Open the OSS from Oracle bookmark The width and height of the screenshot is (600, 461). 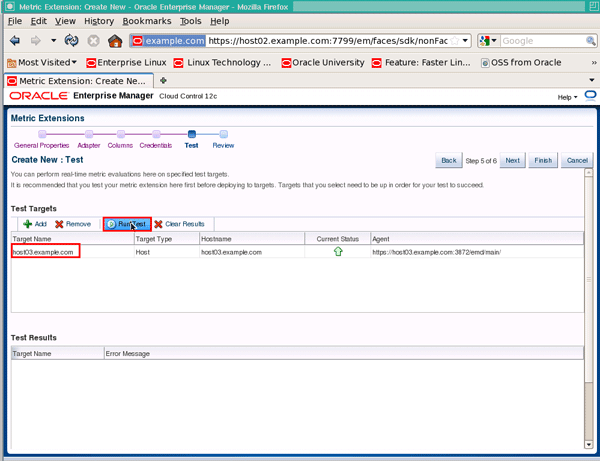(x=521, y=62)
